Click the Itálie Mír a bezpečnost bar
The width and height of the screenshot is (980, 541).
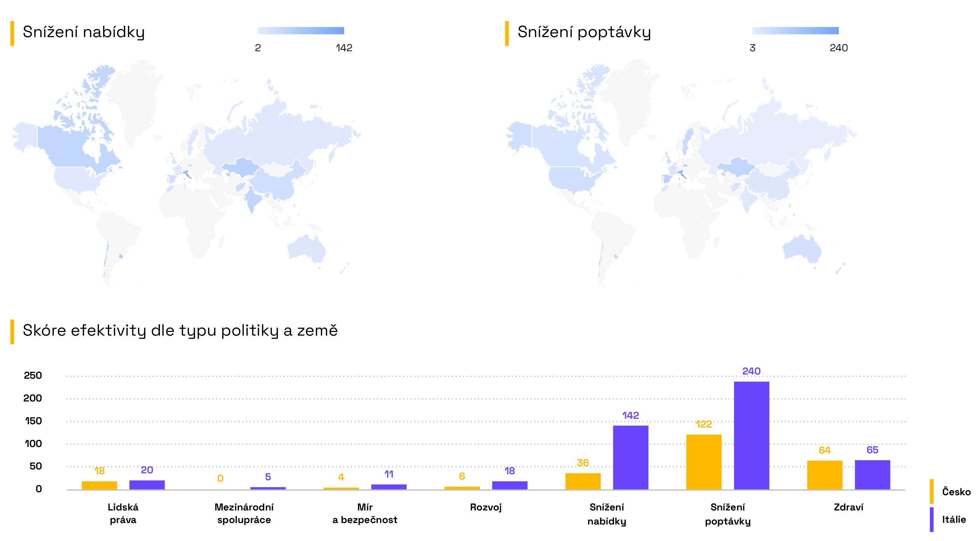tap(388, 487)
